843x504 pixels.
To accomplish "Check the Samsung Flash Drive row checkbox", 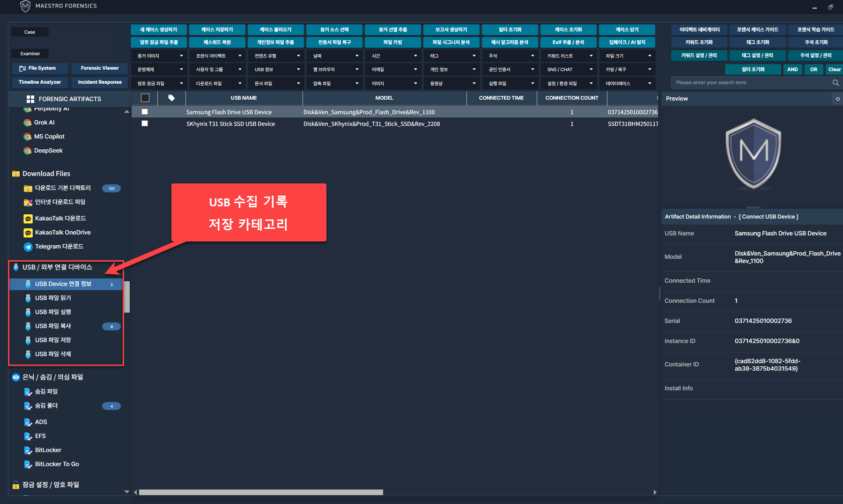I will pos(145,112).
